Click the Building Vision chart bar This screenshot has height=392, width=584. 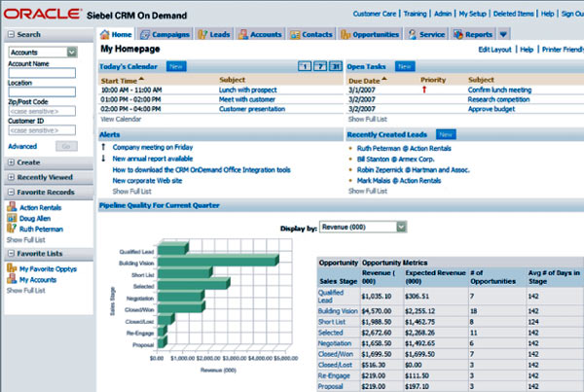218,261
